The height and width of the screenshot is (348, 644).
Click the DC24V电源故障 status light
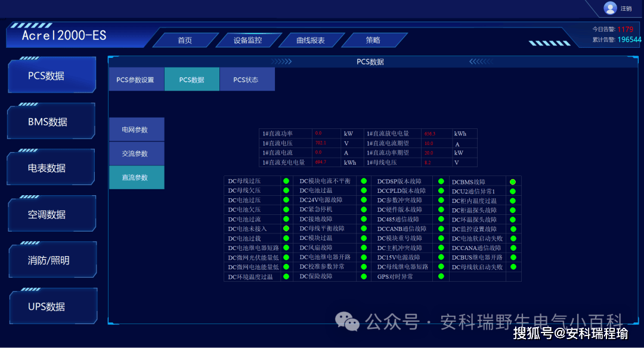click(x=364, y=200)
